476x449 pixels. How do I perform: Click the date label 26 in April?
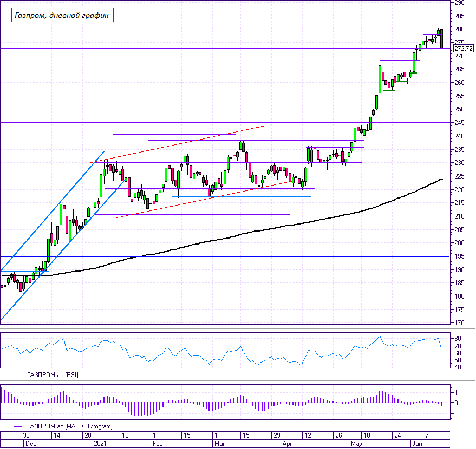click(x=338, y=435)
